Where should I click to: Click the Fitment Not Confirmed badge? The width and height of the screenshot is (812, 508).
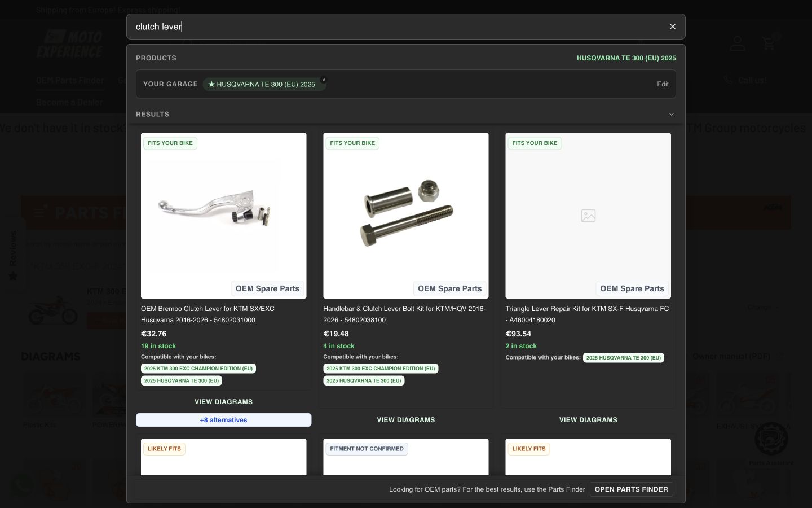click(367, 449)
